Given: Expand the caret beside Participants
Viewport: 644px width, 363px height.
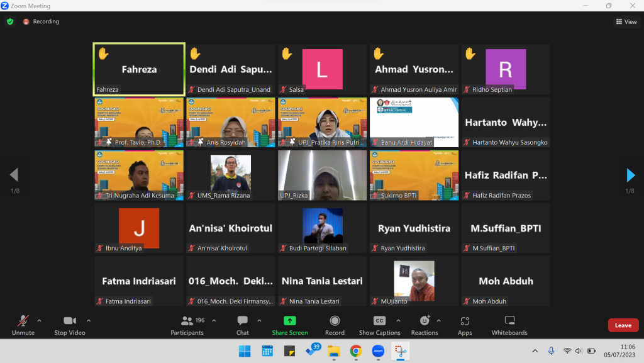Looking at the screenshot, I should click(x=214, y=320).
